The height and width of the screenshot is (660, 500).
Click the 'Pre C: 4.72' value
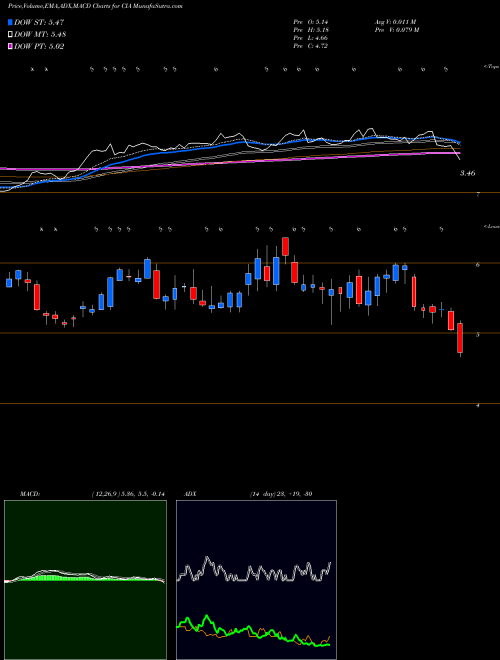tap(311, 46)
